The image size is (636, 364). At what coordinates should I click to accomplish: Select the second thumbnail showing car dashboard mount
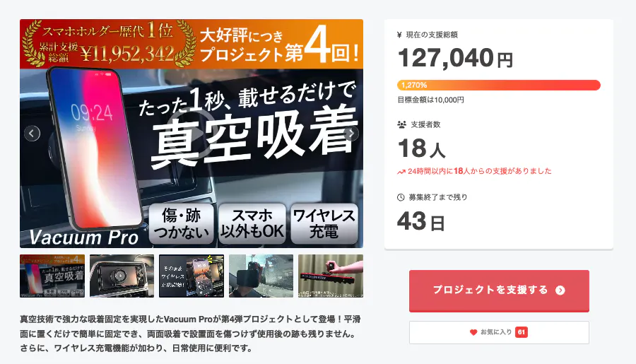point(122,276)
